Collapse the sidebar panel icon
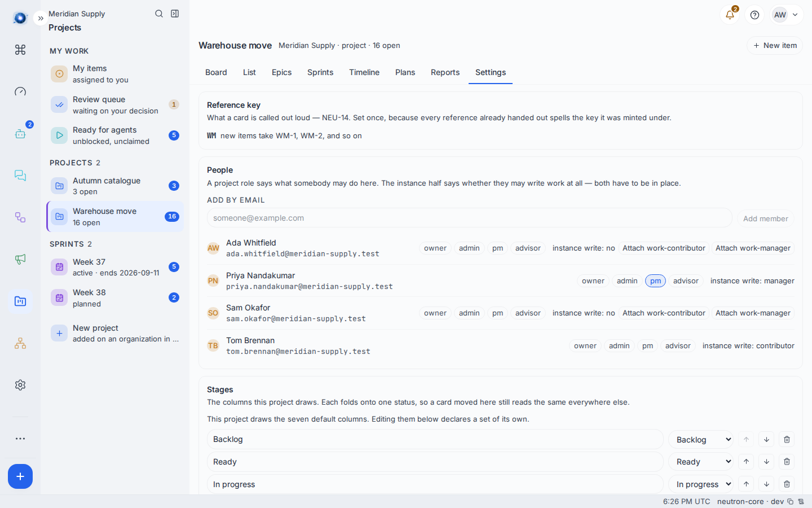Viewport: 812px width, 508px height. point(175,14)
